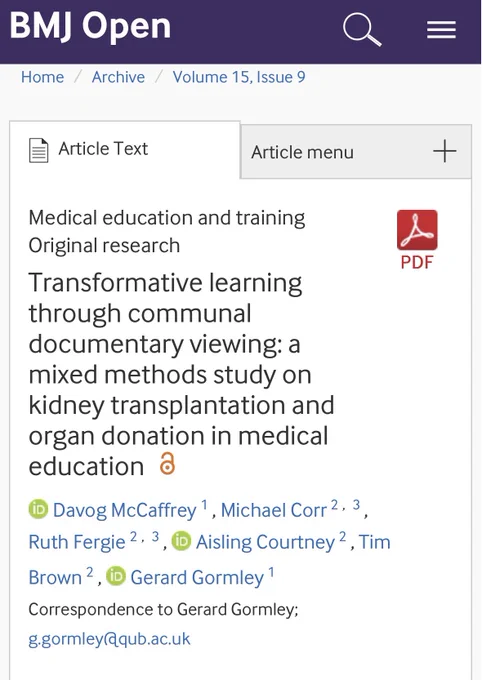Viewport: 482px width, 680px height.
Task: Open Gerard Gormley's ORCID iD icon
Action: (116, 576)
